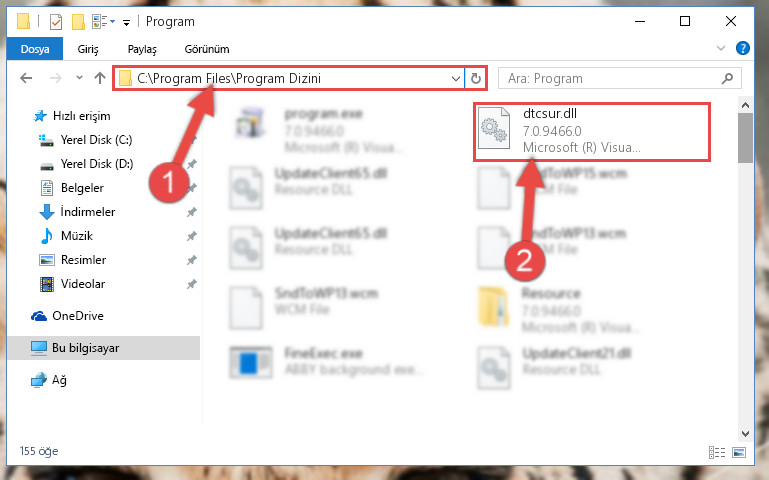Click the Properties checkmark quick access icon
Screen dimensions: 769x480
[56, 22]
